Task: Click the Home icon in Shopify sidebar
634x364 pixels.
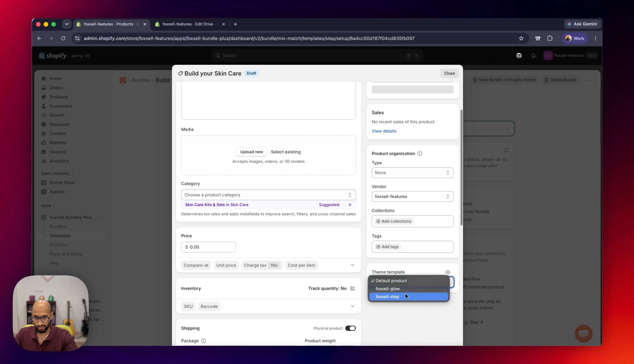Action: 44,78
